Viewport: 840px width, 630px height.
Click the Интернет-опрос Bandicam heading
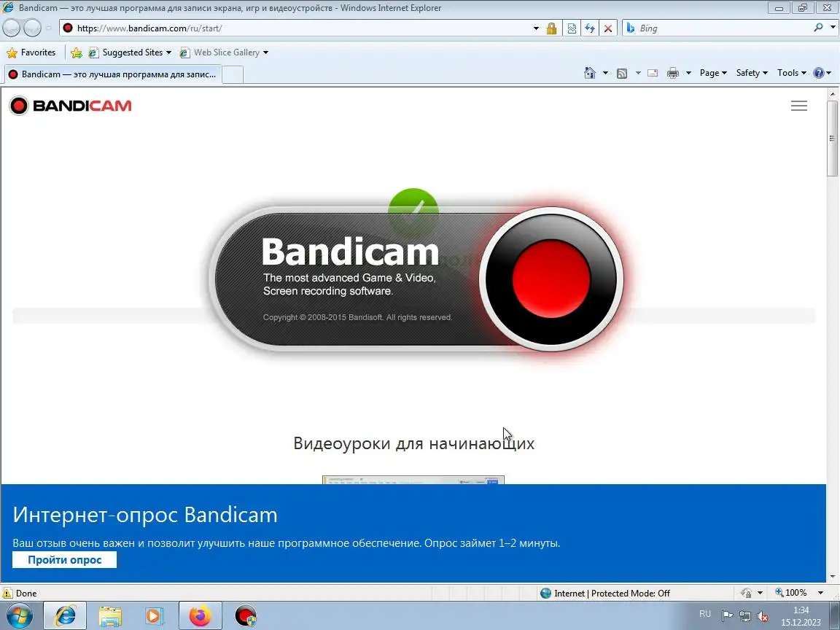pos(145,515)
